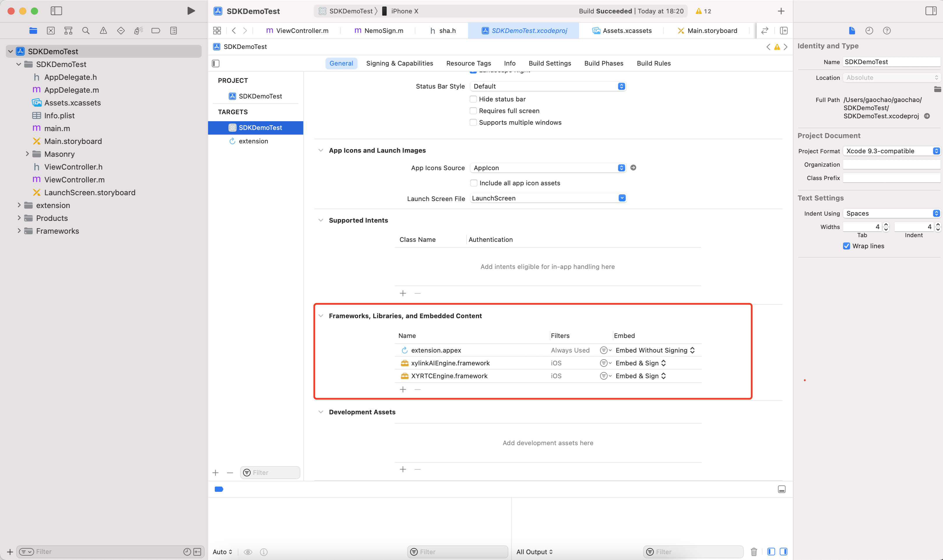Viewport: 943px width, 560px height.
Task: Toggle the inspectors panel at top right
Action: click(x=930, y=11)
